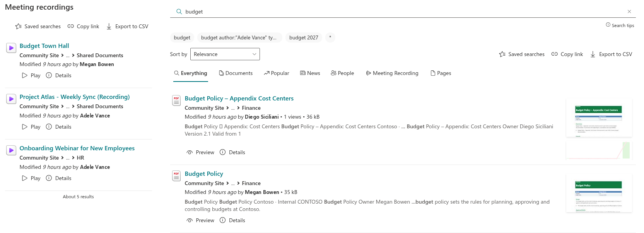This screenshot has height=233, width=644.
Task: Expand ellipsis in Project Atlas breadcrumb
Action: click(x=68, y=107)
